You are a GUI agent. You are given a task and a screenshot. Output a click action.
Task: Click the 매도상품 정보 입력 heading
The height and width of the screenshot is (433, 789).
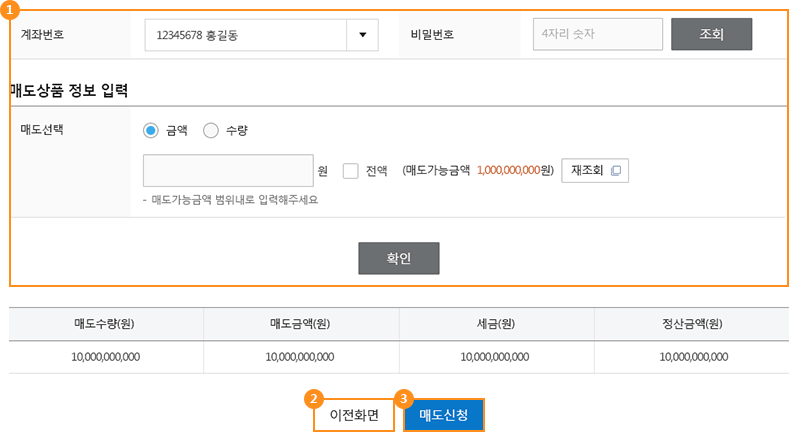point(69,91)
